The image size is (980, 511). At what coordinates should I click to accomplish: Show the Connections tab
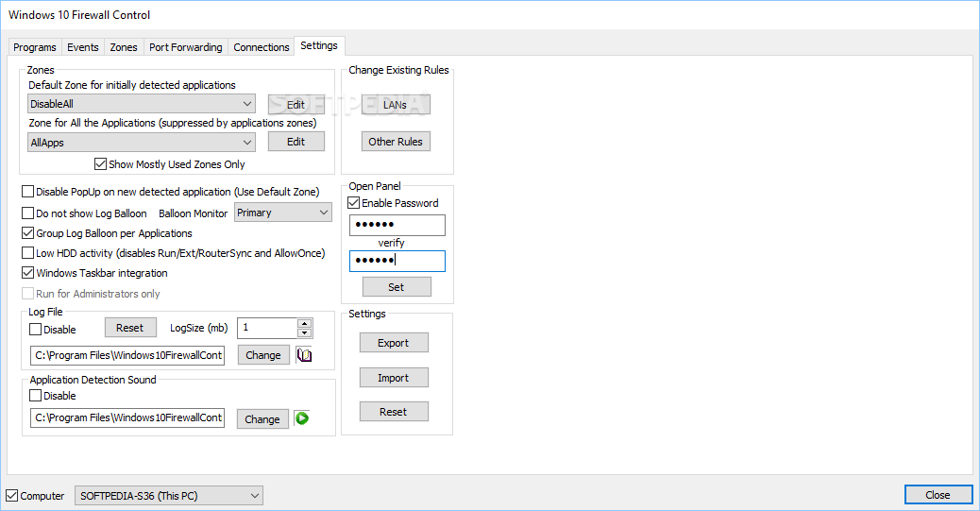click(262, 47)
